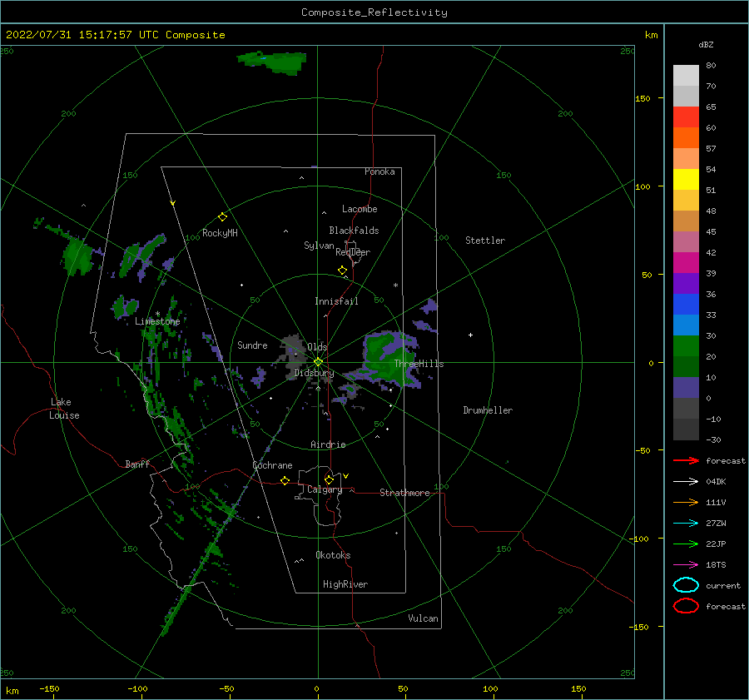Select the 80 dBZ light gray swatch
Image resolution: width=749 pixels, height=700 pixels.
(686, 76)
